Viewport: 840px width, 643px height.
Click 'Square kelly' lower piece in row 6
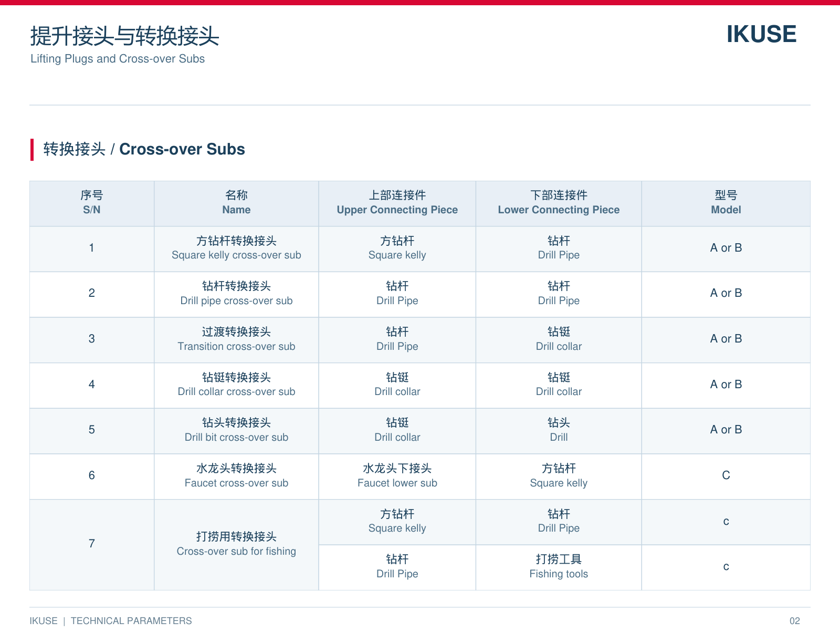(559, 476)
